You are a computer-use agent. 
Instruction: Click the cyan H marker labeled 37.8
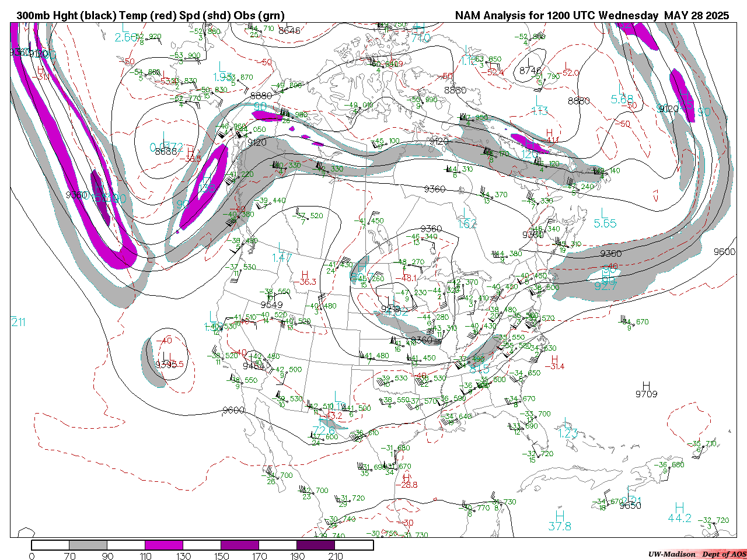point(560,516)
